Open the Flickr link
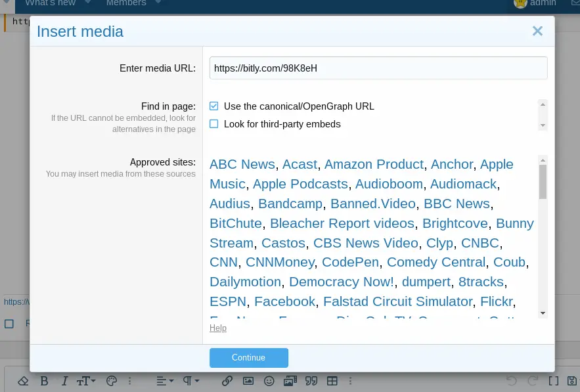580x392 pixels. pyautogui.click(x=497, y=301)
